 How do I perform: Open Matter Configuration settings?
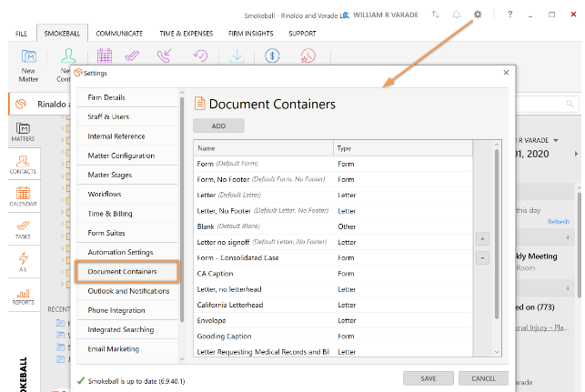click(x=127, y=156)
